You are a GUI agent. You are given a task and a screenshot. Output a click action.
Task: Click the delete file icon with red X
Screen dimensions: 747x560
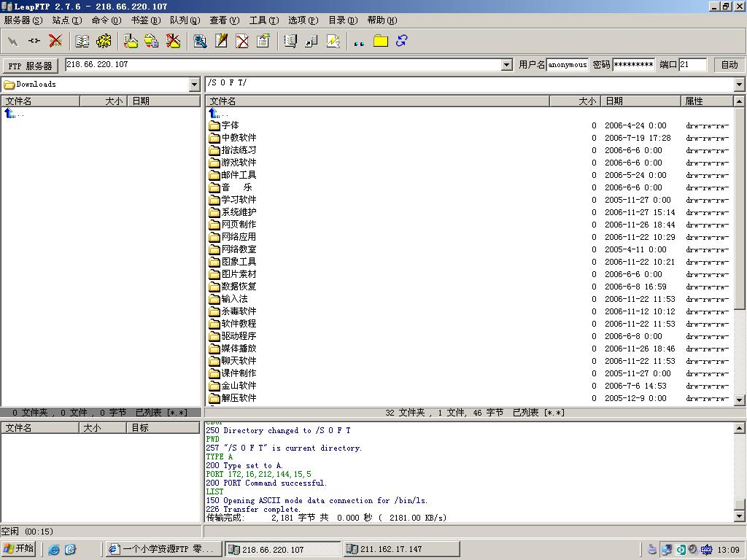(x=242, y=41)
